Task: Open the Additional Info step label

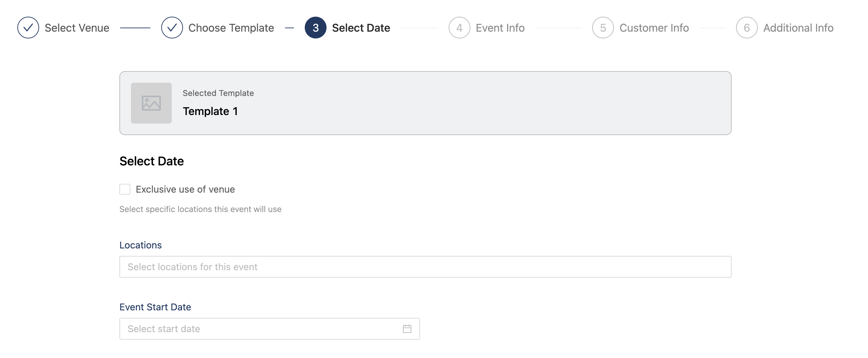Action: click(798, 28)
